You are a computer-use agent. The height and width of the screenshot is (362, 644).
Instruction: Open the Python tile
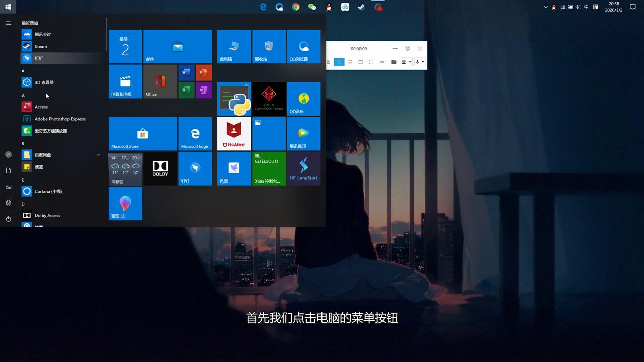pos(234,99)
